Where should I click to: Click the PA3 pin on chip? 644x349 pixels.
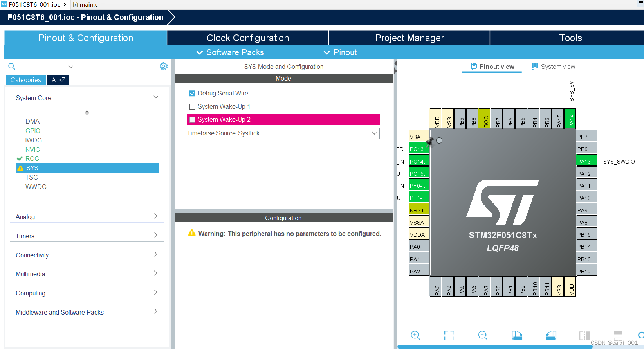[436, 286]
